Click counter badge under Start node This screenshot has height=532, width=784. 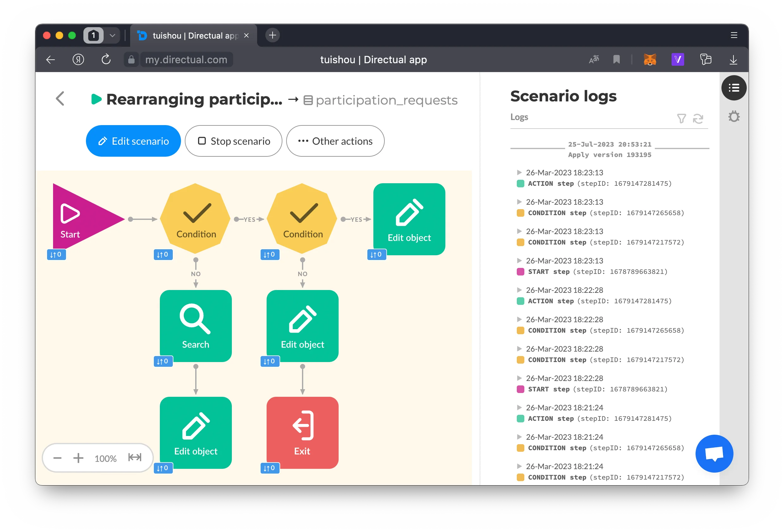pyautogui.click(x=56, y=255)
